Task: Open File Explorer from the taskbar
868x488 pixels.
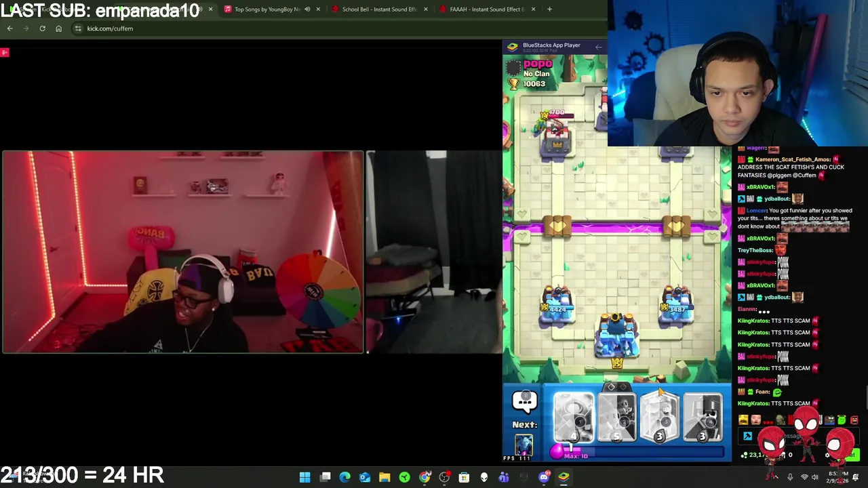Action: pyautogui.click(x=384, y=477)
